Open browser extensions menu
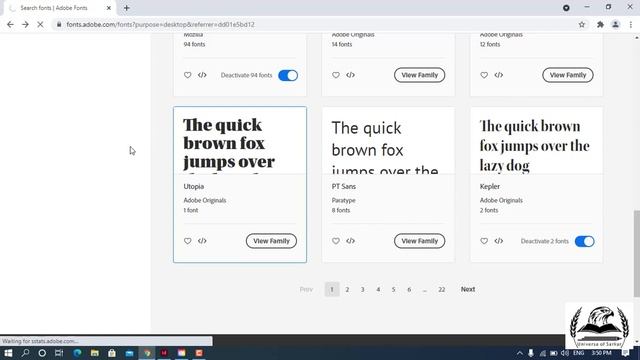This screenshot has height=360, width=640. click(600, 24)
